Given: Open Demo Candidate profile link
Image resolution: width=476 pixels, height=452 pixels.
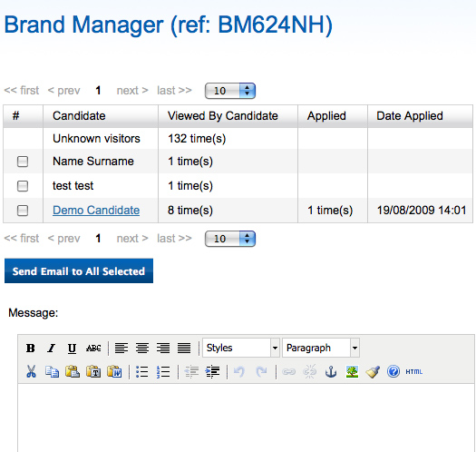Looking at the screenshot, I should click(96, 210).
